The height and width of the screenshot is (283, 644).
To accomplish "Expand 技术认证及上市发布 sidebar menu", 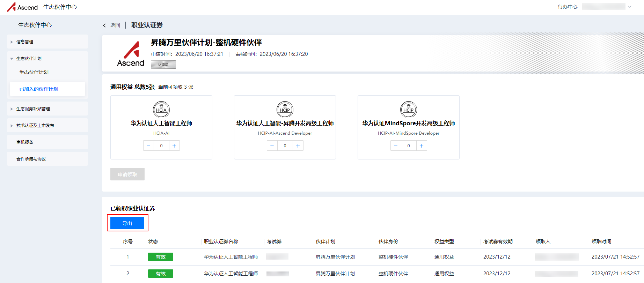I will tap(47, 126).
